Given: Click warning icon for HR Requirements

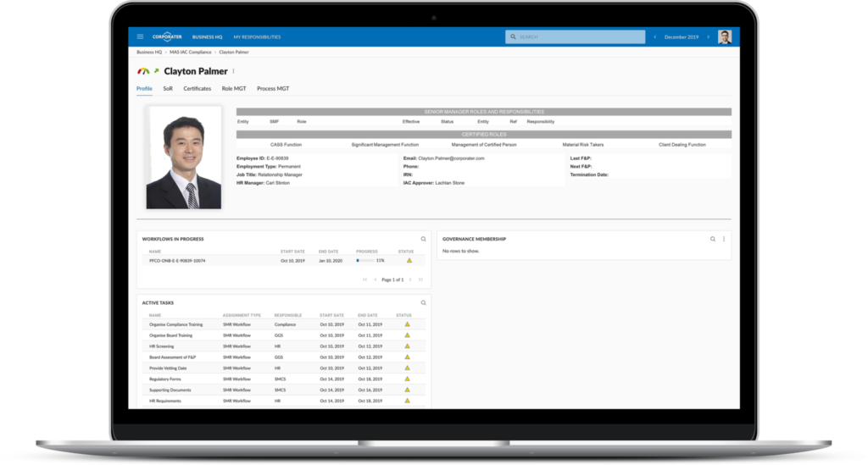Looking at the screenshot, I should click(x=407, y=401).
